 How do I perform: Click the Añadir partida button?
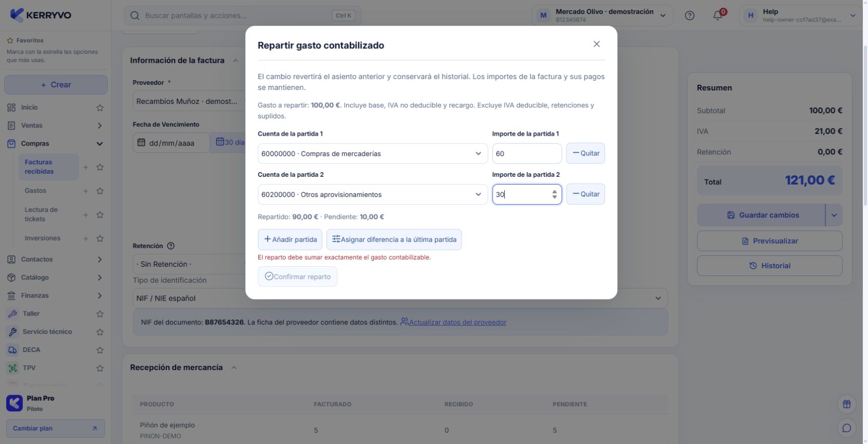tap(290, 240)
